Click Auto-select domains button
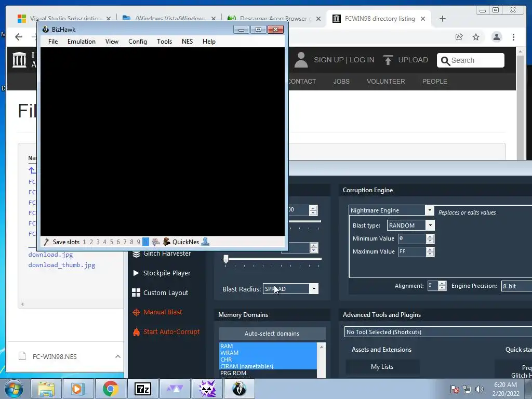This screenshot has height=399, width=532. coord(272,334)
